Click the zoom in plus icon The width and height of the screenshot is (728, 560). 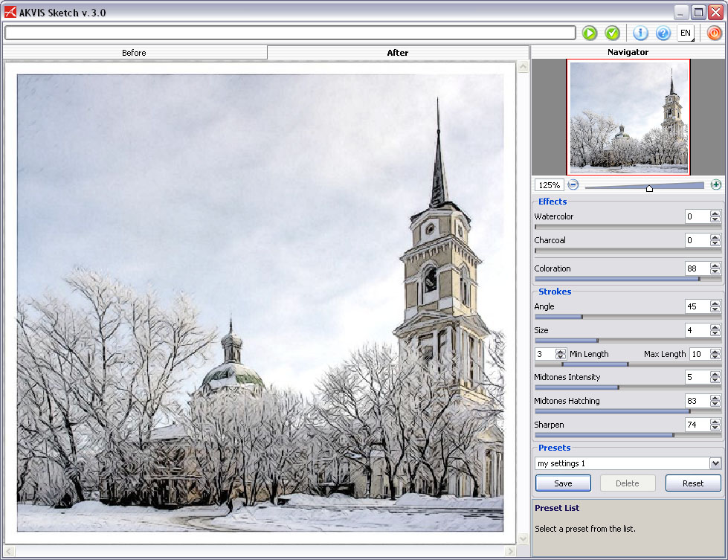pyautogui.click(x=716, y=185)
